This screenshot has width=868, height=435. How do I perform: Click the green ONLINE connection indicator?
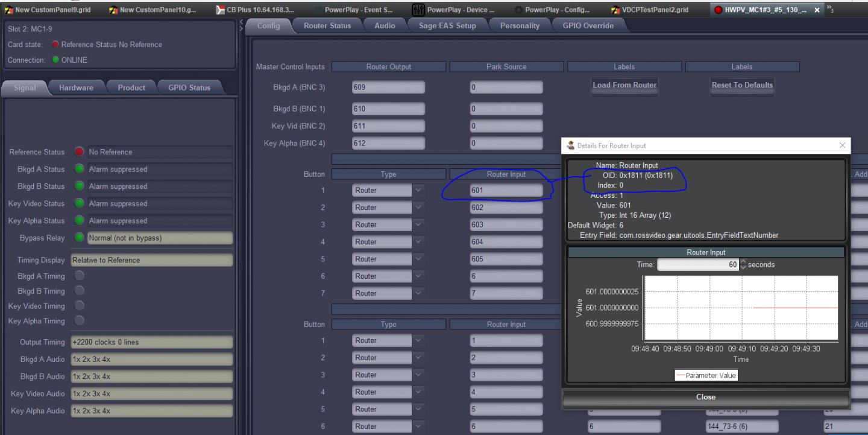pos(55,60)
